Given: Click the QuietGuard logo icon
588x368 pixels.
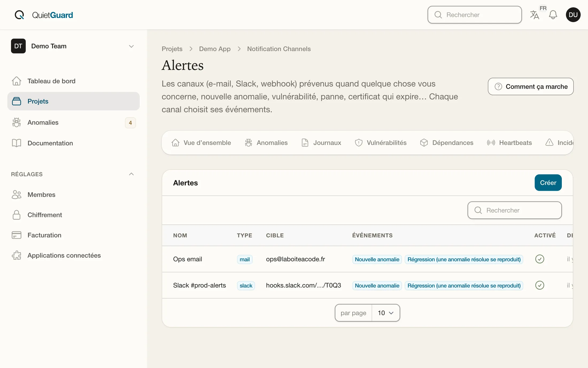Looking at the screenshot, I should pyautogui.click(x=19, y=15).
